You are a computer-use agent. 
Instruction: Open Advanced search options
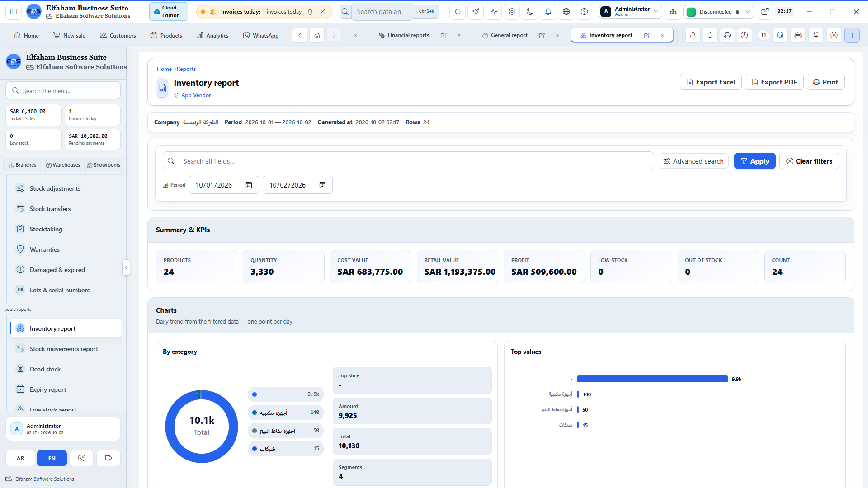(x=693, y=161)
